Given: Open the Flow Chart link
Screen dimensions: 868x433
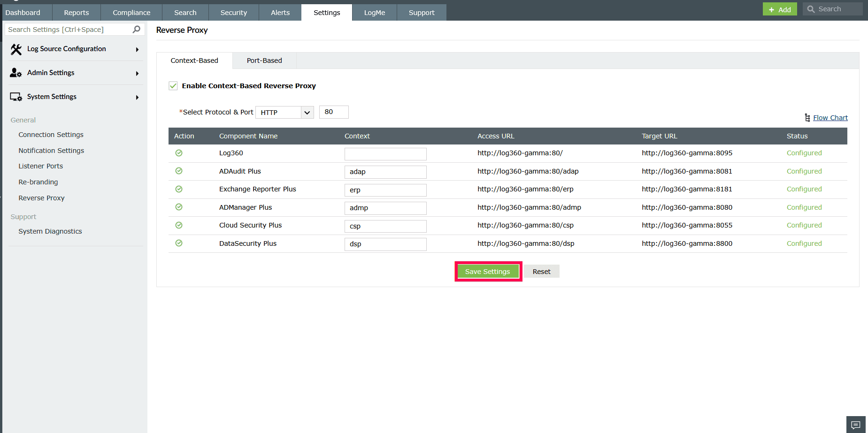Looking at the screenshot, I should [x=830, y=118].
